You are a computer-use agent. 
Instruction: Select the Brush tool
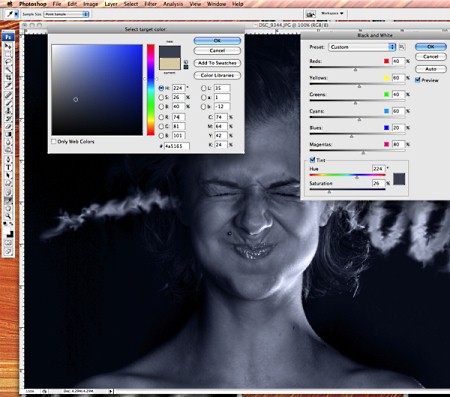[x=8, y=104]
